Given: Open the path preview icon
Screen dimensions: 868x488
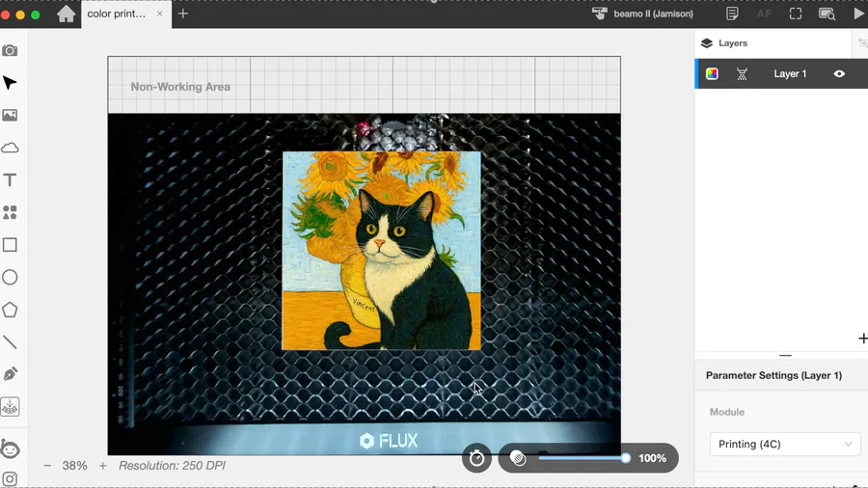Looking at the screenshot, I should click(827, 14).
